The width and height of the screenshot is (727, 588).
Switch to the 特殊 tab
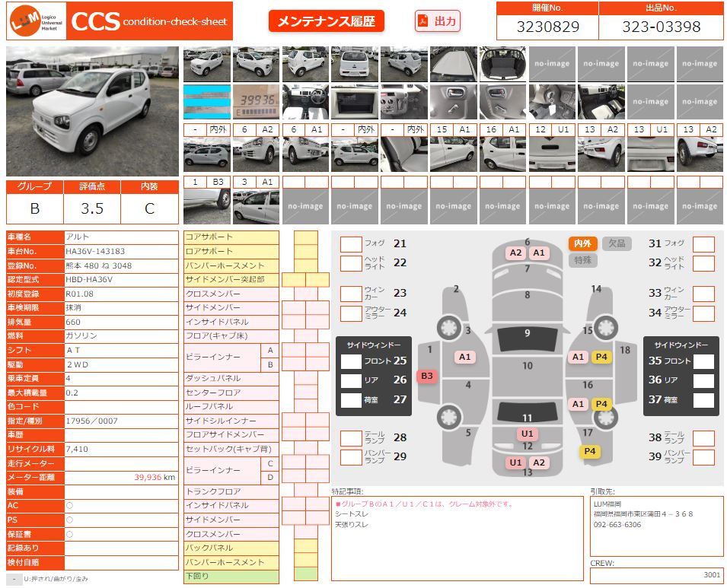click(x=582, y=260)
